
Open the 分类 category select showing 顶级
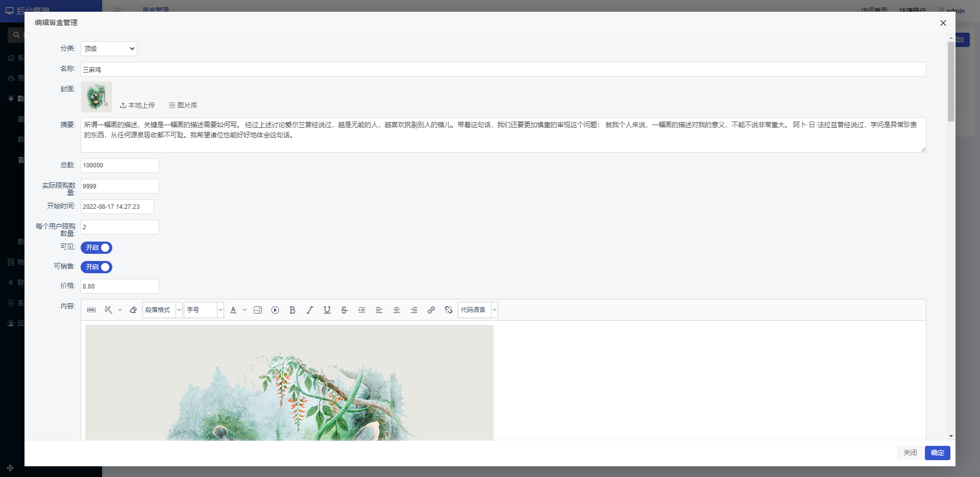(x=109, y=49)
